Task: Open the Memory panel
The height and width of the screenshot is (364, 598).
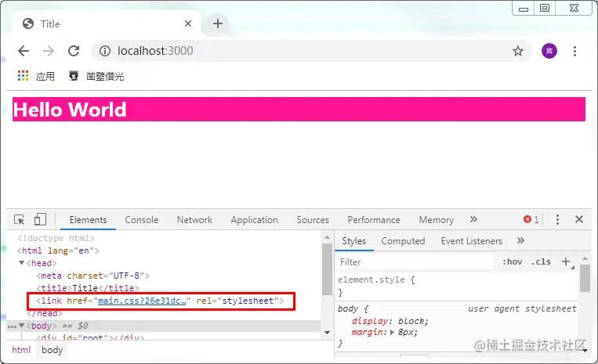Action: coord(437,220)
